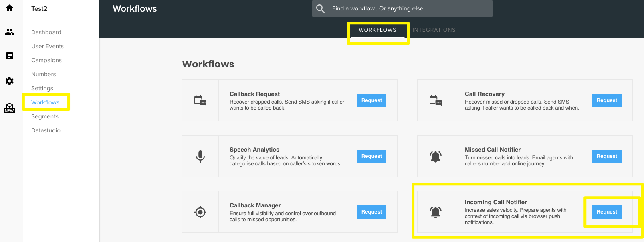Click the Callback Request SMS calendar icon
The image size is (644, 242).
coord(200,100)
